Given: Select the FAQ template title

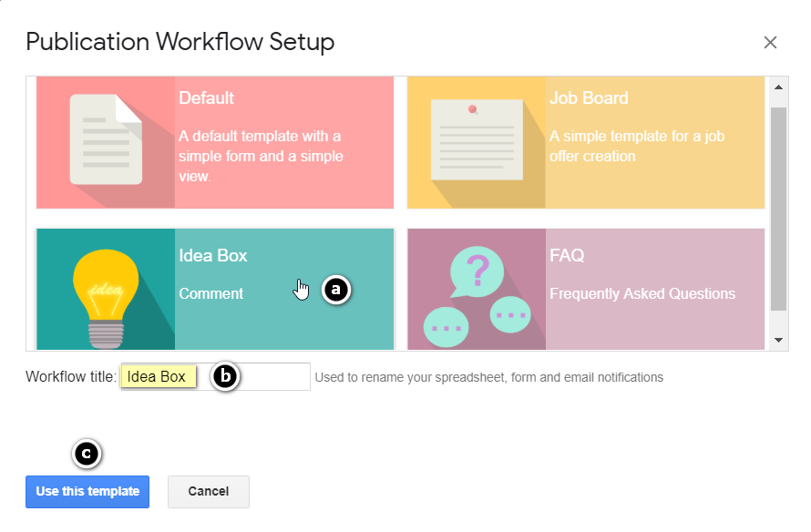Looking at the screenshot, I should (566, 256).
